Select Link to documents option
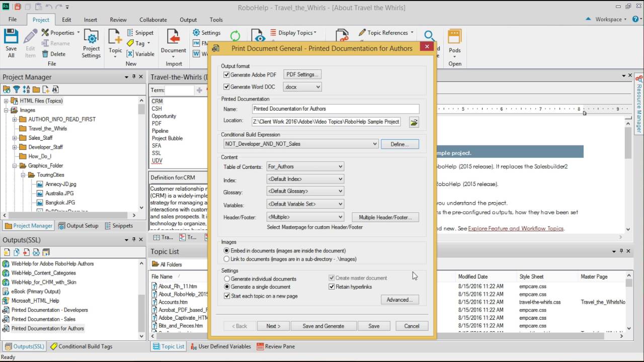 tap(226, 259)
